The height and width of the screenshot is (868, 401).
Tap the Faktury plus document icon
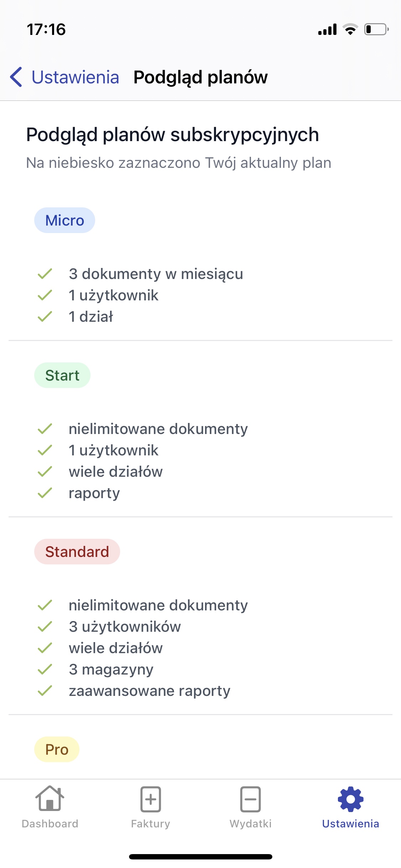point(150,799)
